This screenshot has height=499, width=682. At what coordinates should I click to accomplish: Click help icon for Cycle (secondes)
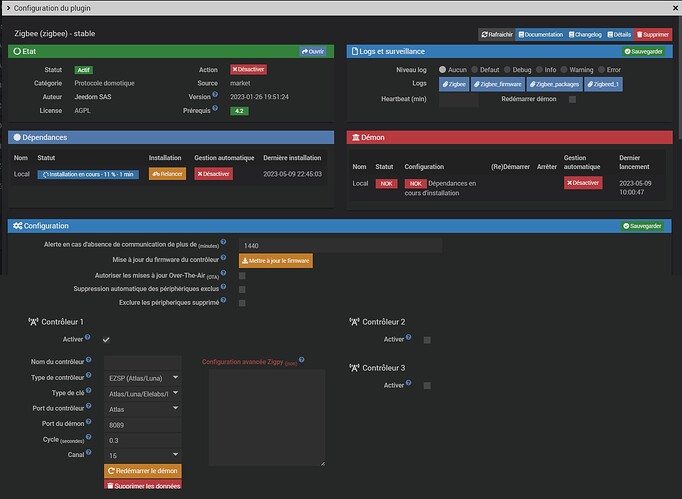point(89,437)
